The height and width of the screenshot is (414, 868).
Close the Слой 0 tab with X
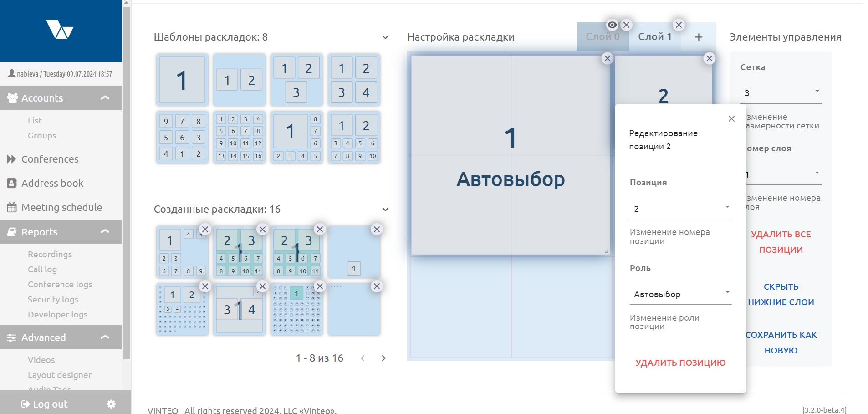pyautogui.click(x=627, y=25)
